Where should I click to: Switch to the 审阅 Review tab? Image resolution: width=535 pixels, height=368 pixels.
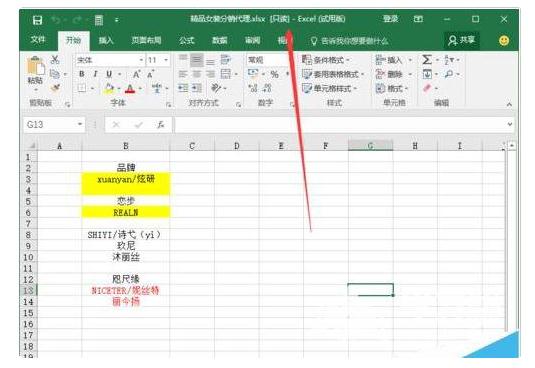coord(253,41)
